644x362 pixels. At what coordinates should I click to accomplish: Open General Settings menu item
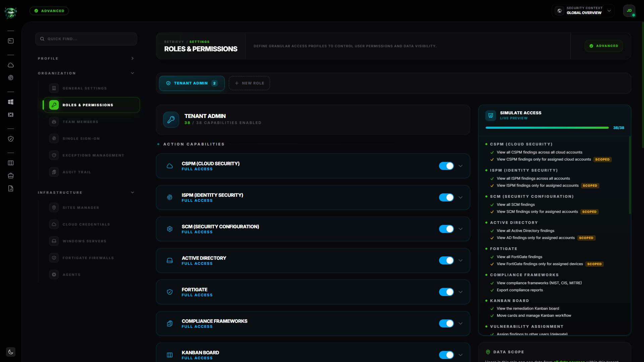click(x=91, y=88)
